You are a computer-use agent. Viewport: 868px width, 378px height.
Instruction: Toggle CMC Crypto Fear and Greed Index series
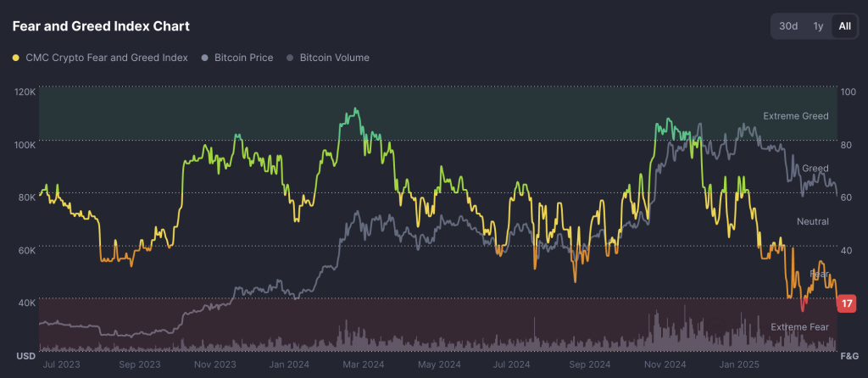point(100,58)
